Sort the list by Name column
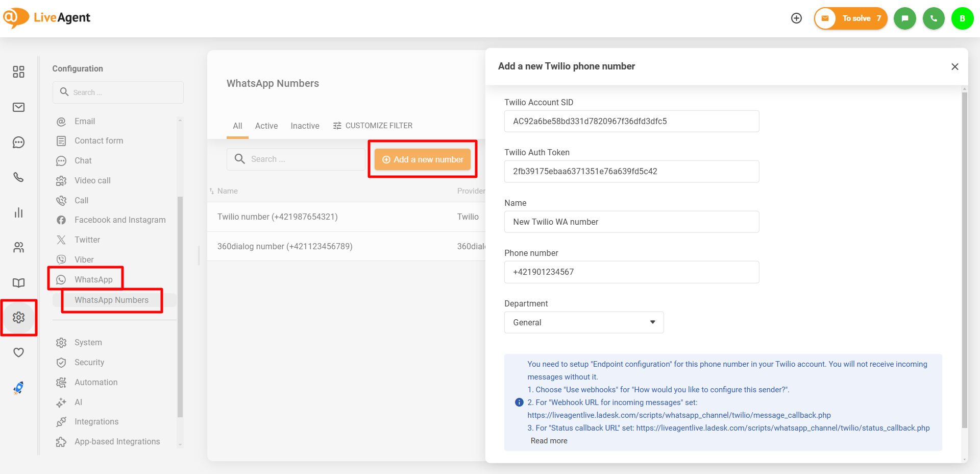980x474 pixels. 227,191
